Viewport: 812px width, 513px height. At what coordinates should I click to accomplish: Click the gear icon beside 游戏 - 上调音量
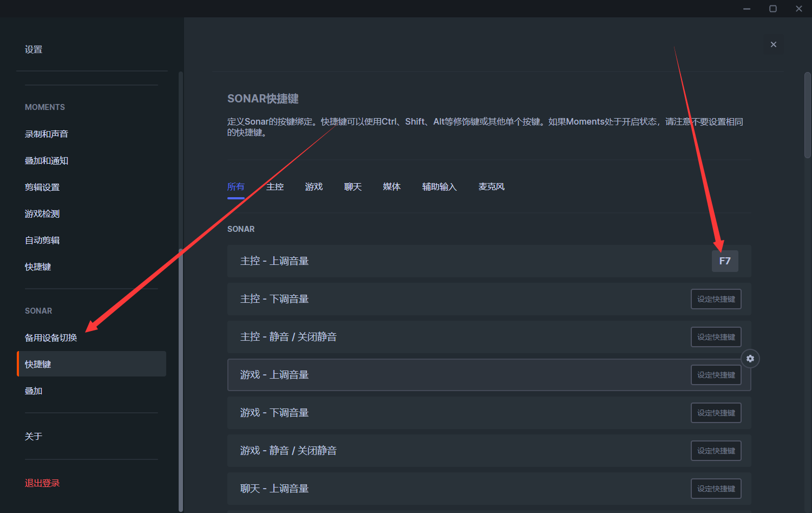[750, 359]
